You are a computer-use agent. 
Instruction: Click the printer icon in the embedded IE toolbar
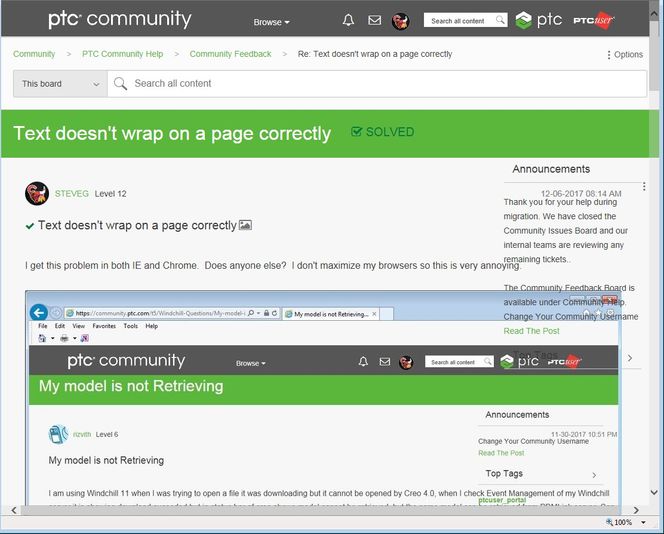(x=64, y=338)
